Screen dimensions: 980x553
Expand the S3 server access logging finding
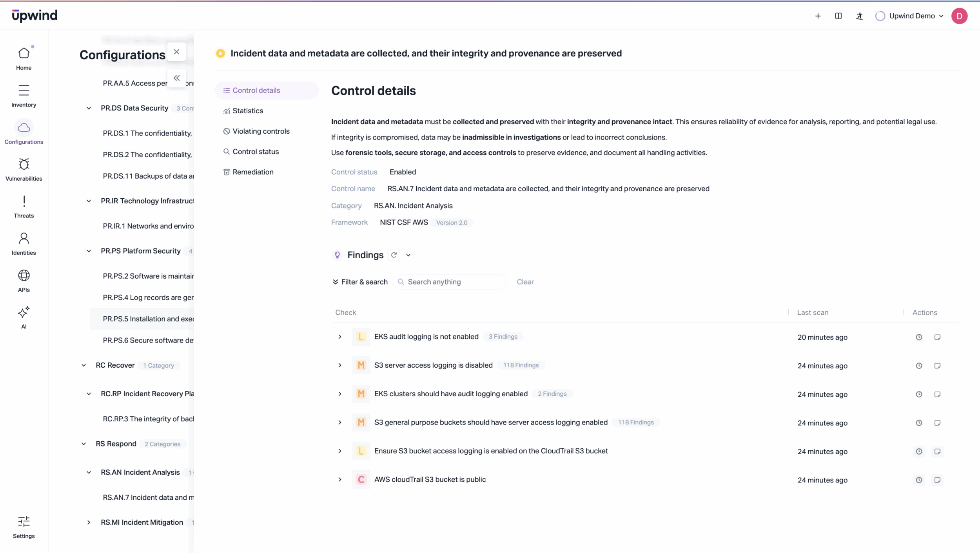(340, 366)
